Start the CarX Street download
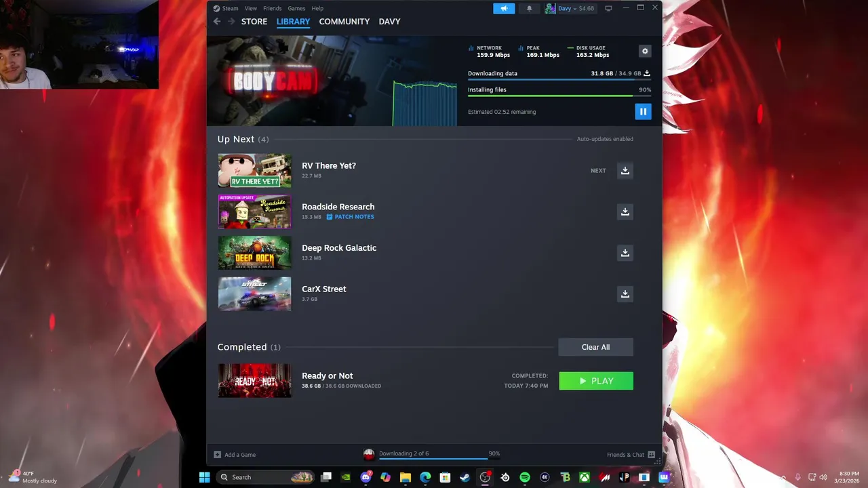 (625, 293)
